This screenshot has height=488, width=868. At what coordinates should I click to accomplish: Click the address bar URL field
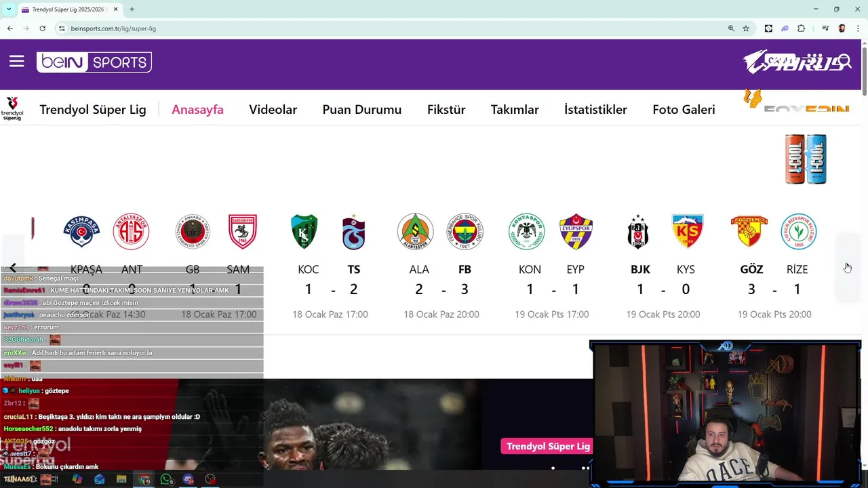pos(393,28)
